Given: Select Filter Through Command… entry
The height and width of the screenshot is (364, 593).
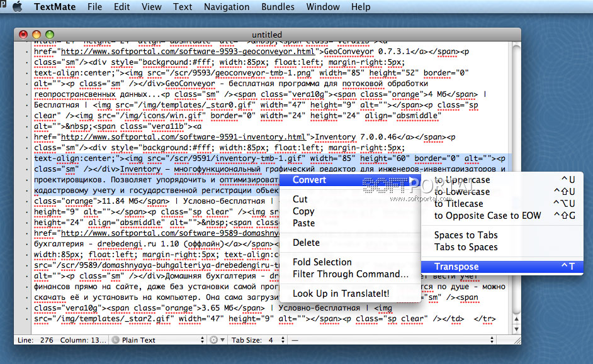Looking at the screenshot, I should click(x=350, y=274).
